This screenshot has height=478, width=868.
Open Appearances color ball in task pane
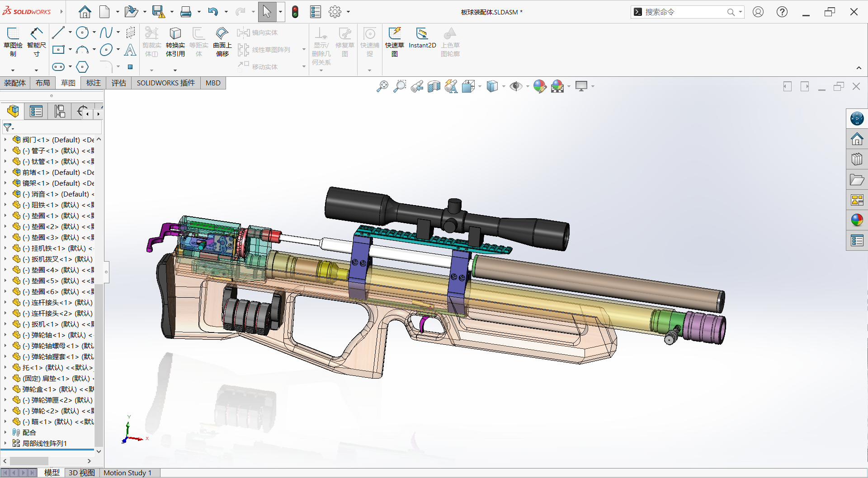click(857, 220)
